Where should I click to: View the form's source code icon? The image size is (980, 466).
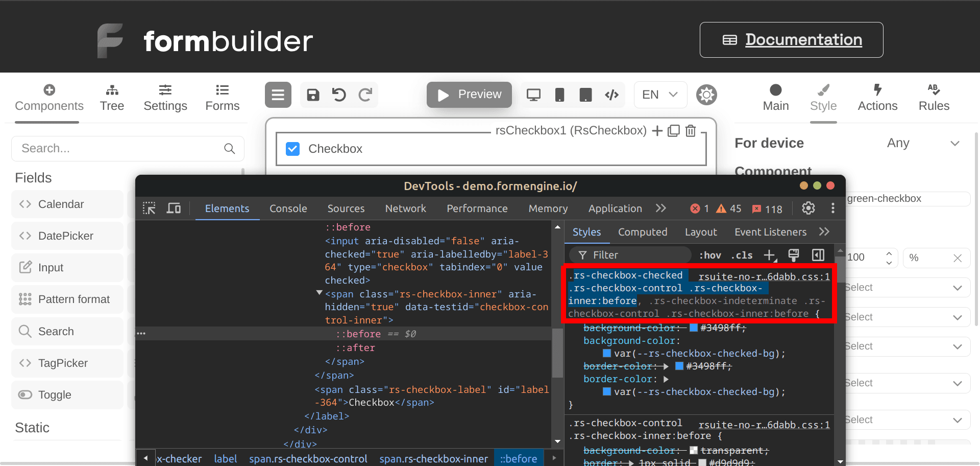click(x=611, y=95)
